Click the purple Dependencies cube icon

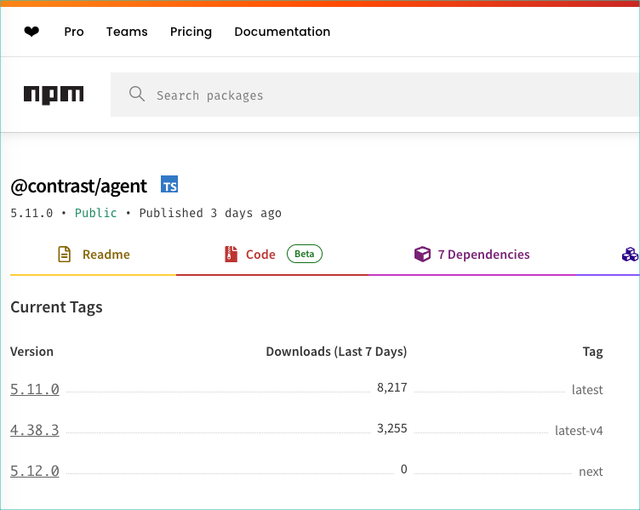click(x=422, y=254)
